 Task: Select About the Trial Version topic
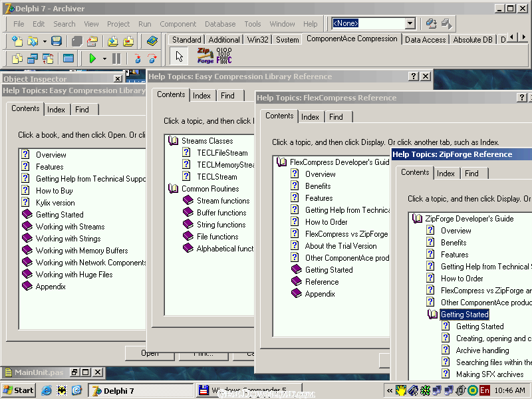pyautogui.click(x=340, y=246)
